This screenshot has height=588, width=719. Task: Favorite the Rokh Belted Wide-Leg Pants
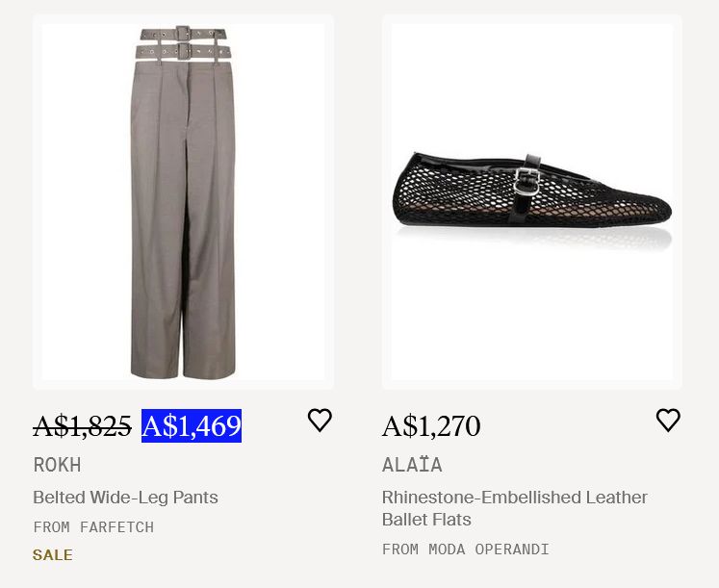tap(320, 421)
